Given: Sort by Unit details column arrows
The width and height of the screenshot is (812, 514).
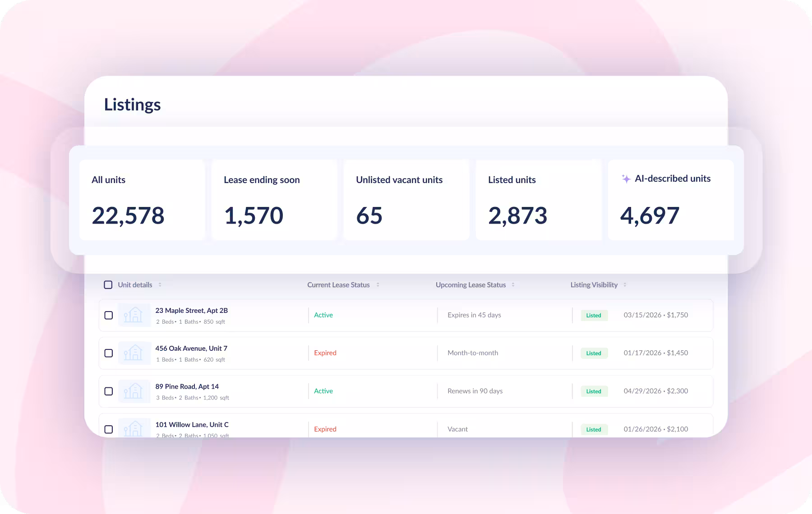Looking at the screenshot, I should 160,285.
